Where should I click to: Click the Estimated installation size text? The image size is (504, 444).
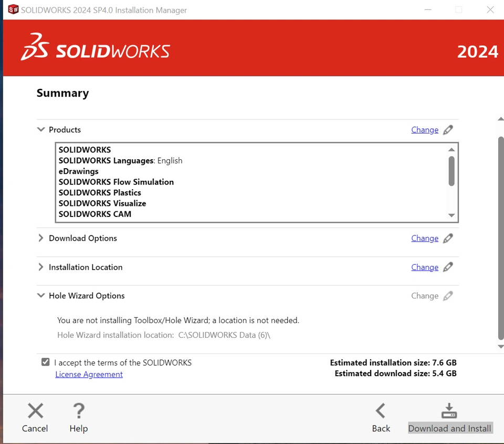(x=393, y=363)
